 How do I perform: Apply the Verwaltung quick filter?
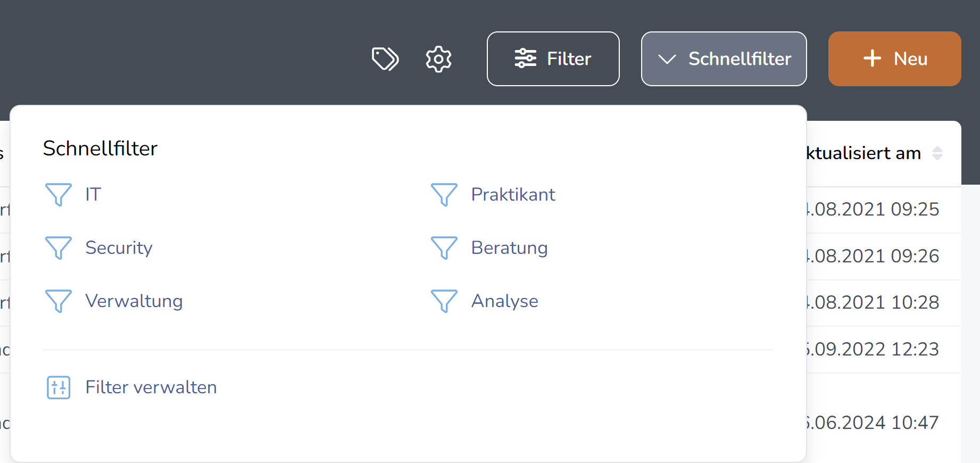coord(134,301)
